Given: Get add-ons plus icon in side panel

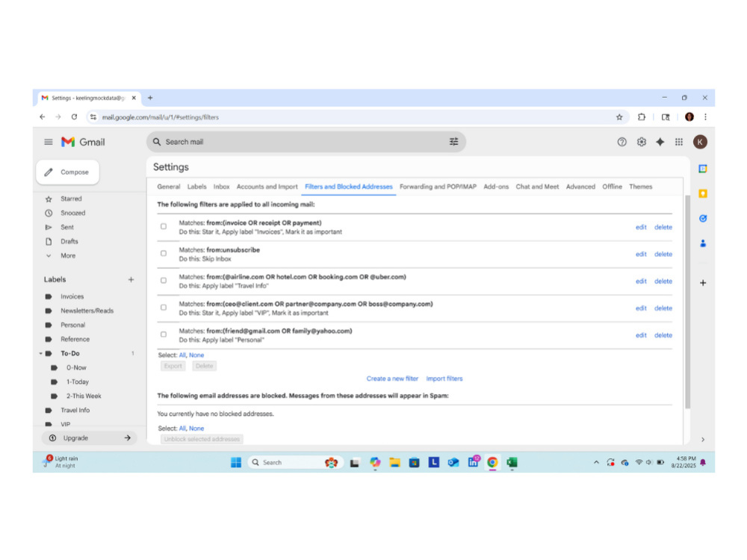Looking at the screenshot, I should pyautogui.click(x=703, y=283).
